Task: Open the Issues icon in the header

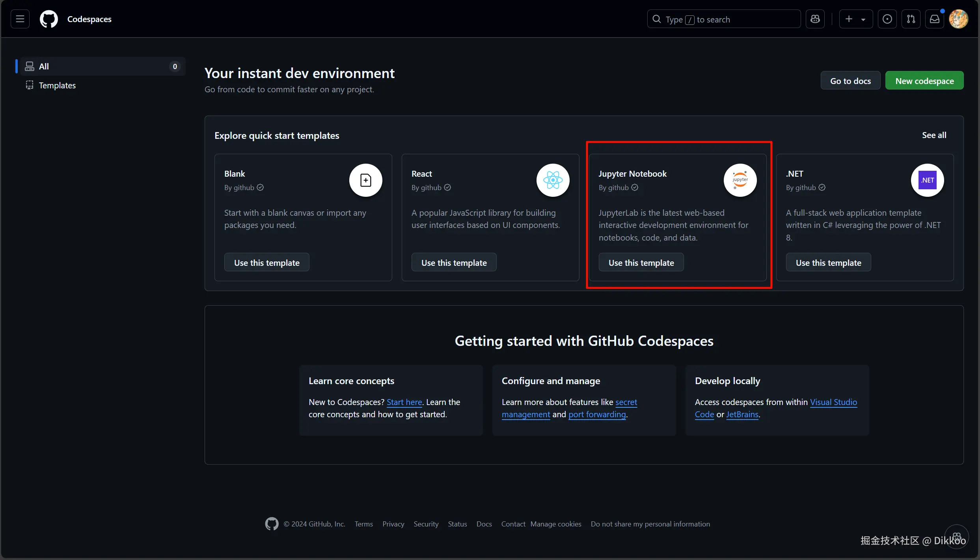Action: point(887,19)
